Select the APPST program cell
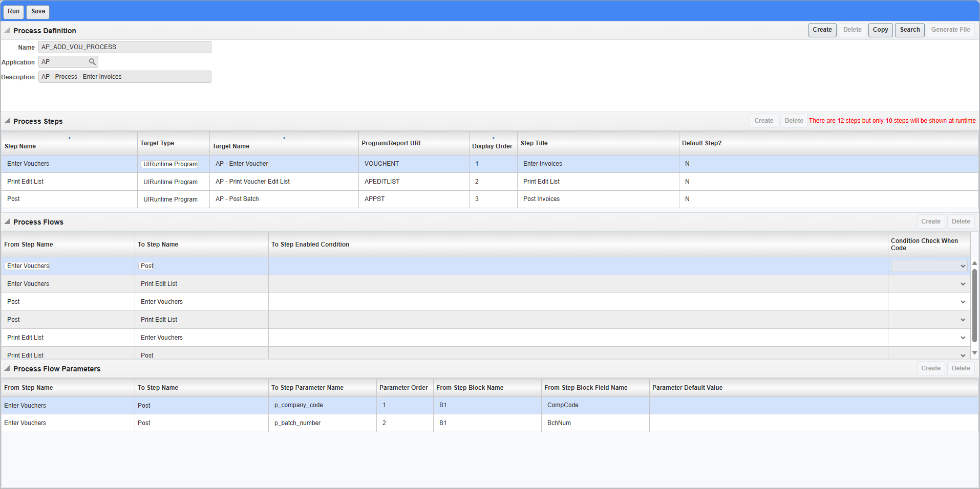 (414, 199)
